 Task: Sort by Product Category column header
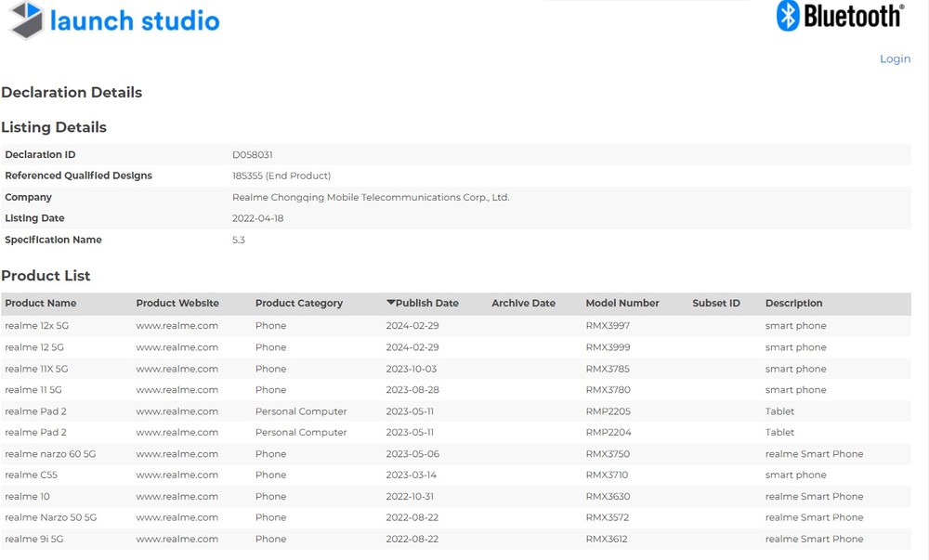(299, 304)
